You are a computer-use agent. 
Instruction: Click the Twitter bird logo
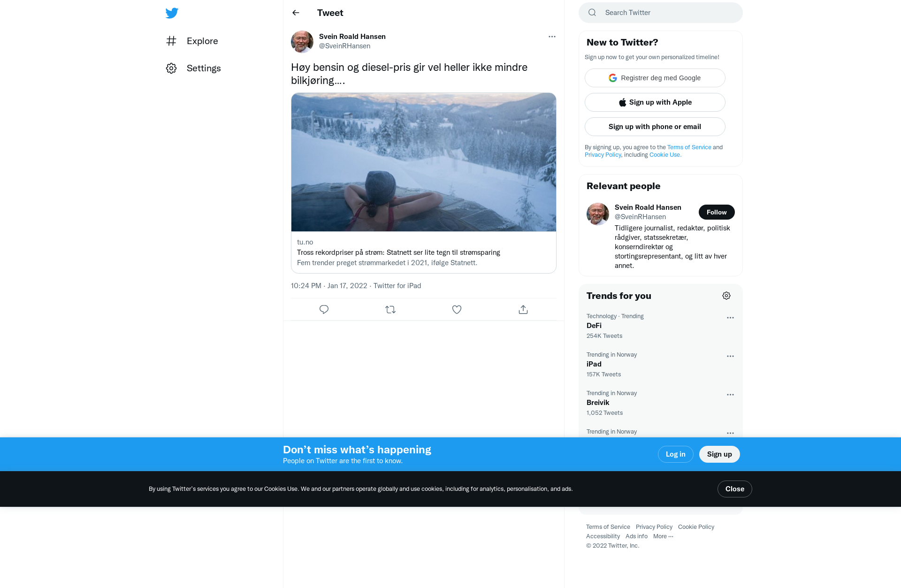pyautogui.click(x=172, y=13)
